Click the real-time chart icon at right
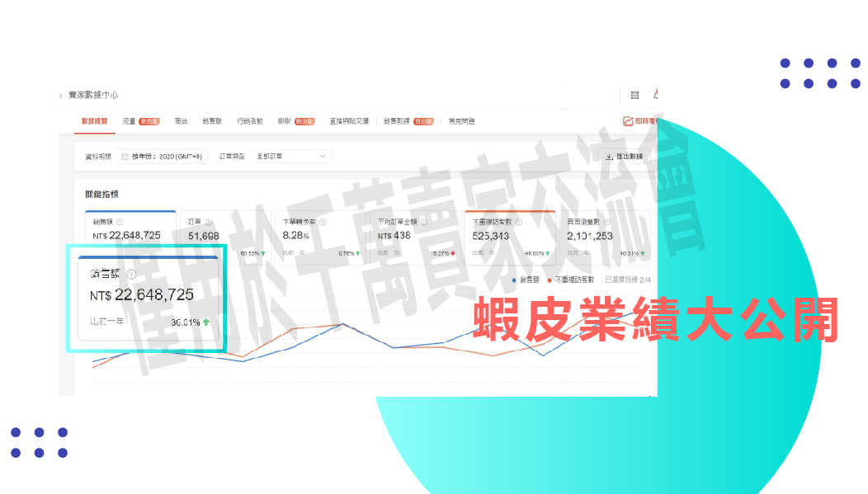The width and height of the screenshot is (868, 494). (629, 121)
